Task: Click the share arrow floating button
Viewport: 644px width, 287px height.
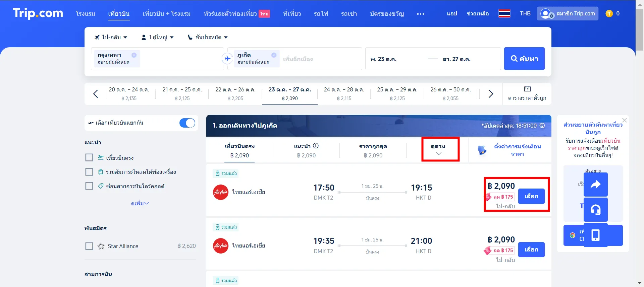Action: 595,185
